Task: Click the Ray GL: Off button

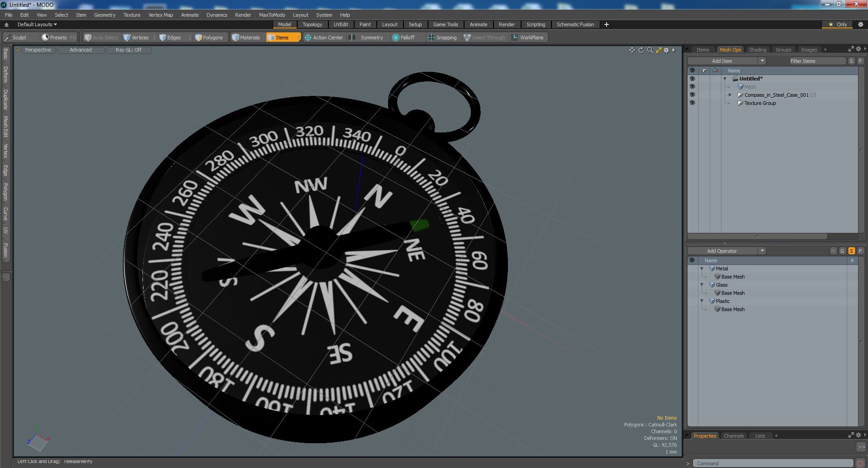Action: tap(128, 50)
